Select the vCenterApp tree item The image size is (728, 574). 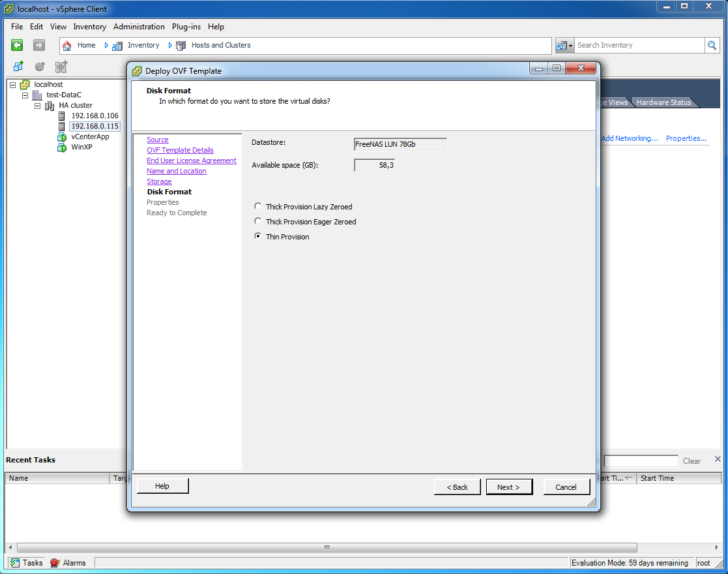click(90, 136)
